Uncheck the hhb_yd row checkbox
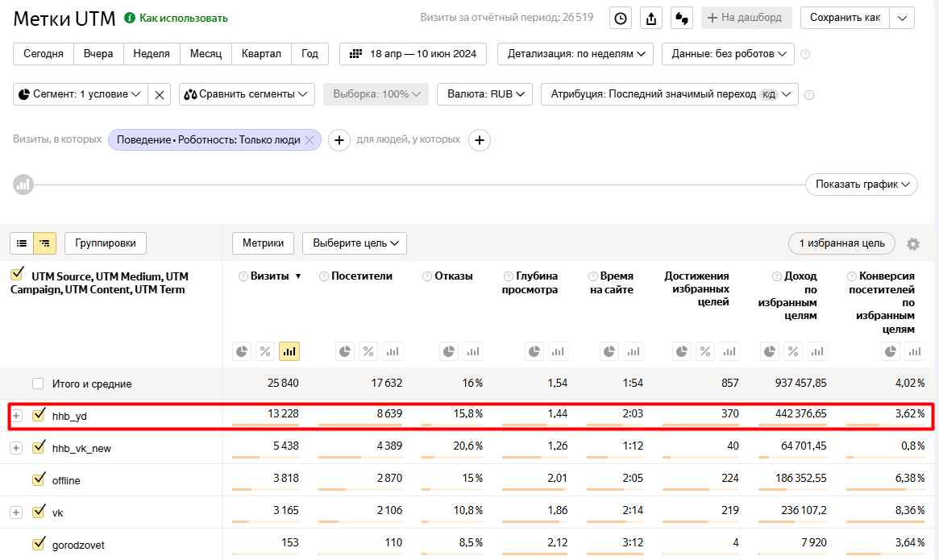Screen dimensions: 939x560 [x=39, y=414]
